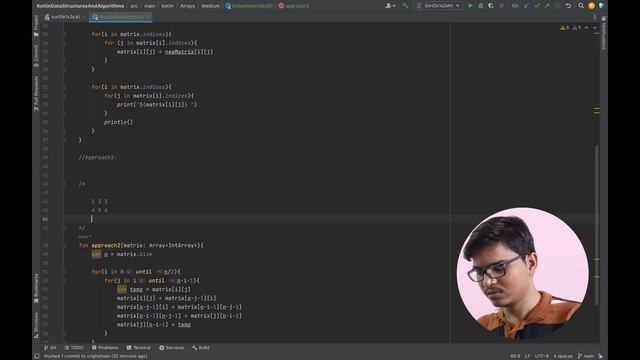Screen dimensions: 640x360
Task: Click line:column position in status bar
Action: 515,356
